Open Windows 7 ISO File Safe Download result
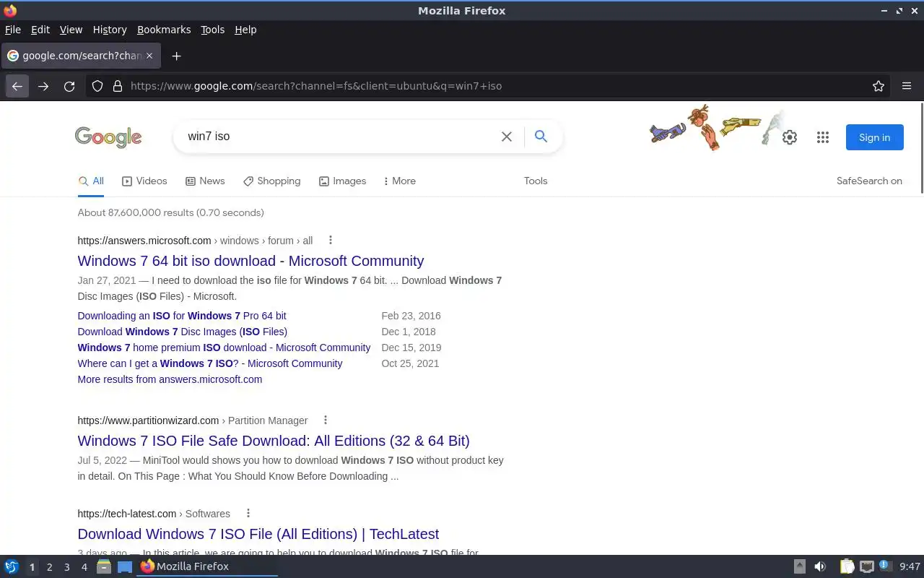 point(274,441)
